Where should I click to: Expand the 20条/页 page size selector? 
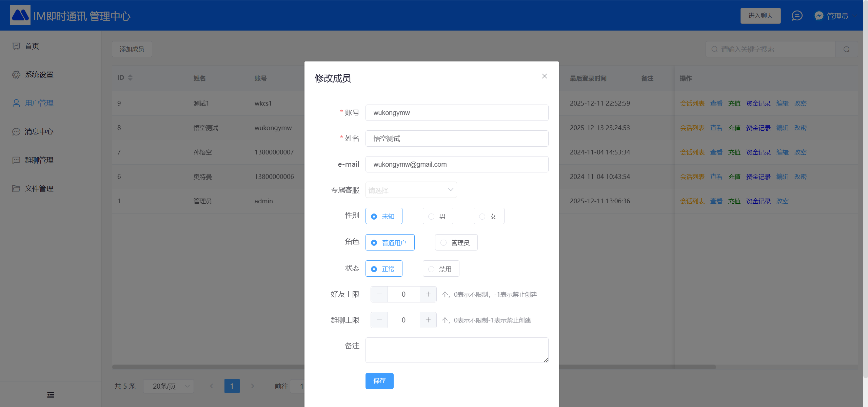[x=169, y=386]
